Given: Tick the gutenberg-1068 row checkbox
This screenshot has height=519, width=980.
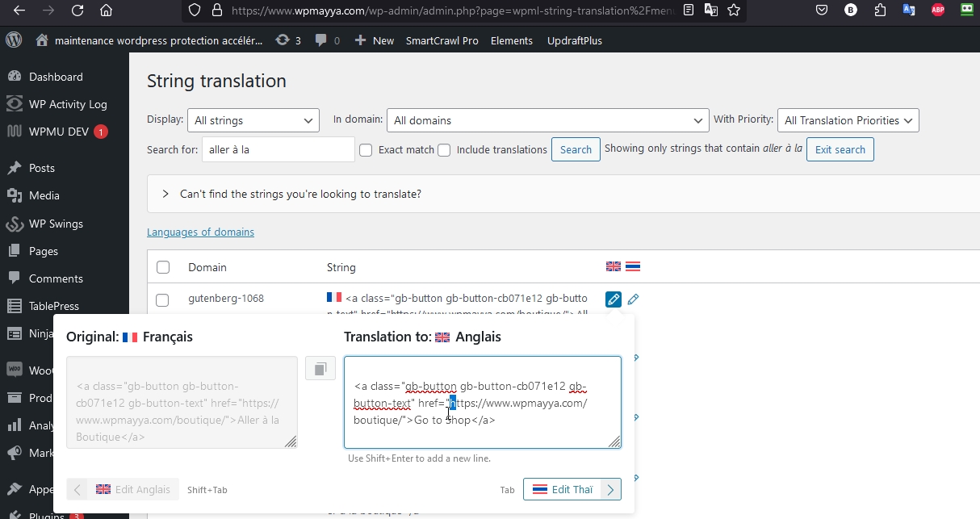Looking at the screenshot, I should point(162,300).
